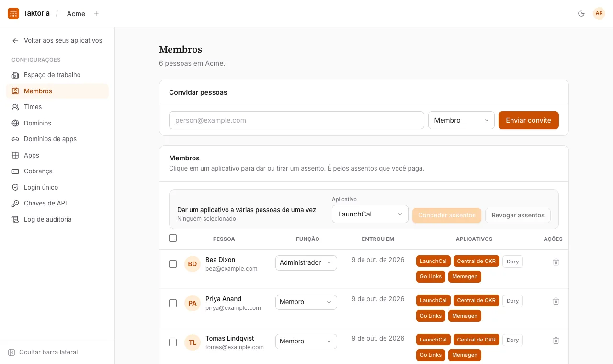
Task: Toggle Go Links seat for Priya Anand
Action: 431,316
